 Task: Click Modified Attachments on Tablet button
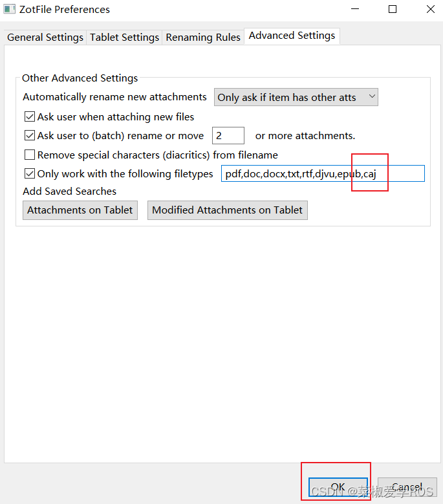tap(228, 210)
